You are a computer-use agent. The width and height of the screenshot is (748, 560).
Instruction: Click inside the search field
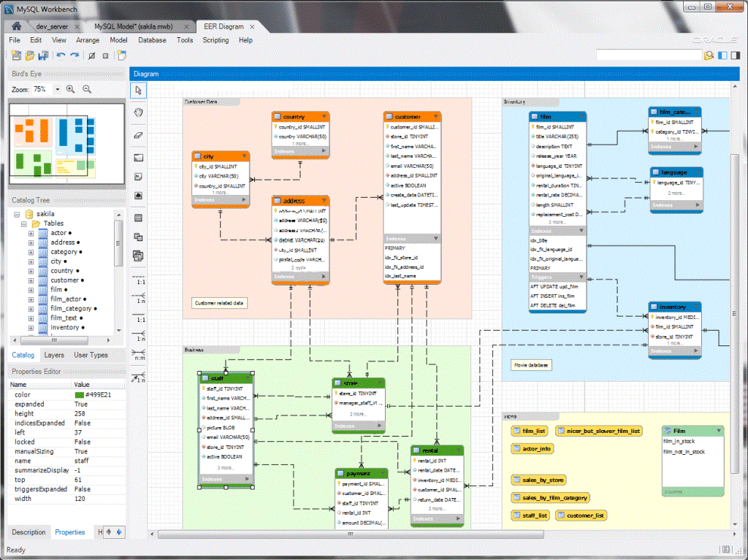pos(648,54)
